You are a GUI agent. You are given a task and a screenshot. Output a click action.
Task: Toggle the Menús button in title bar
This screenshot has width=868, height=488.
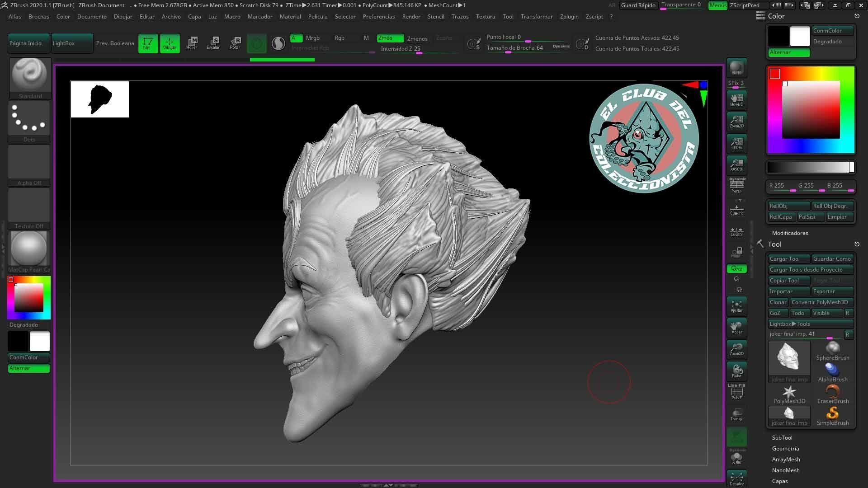pos(717,5)
